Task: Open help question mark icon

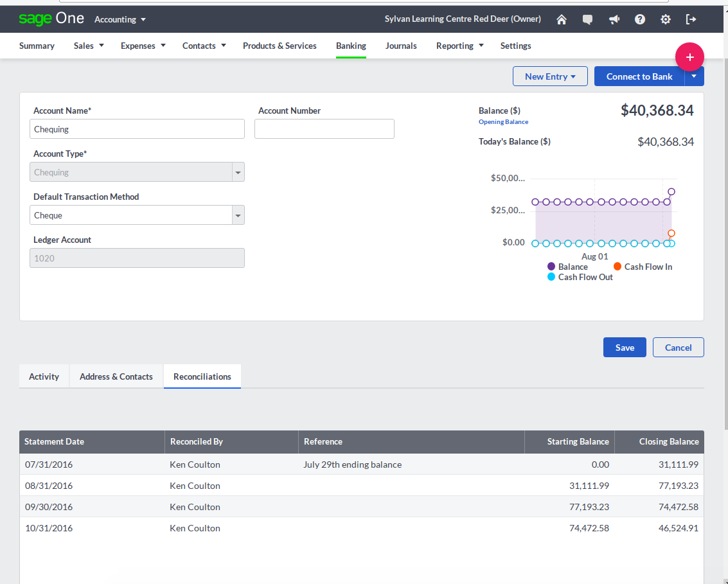Action: pos(640,19)
